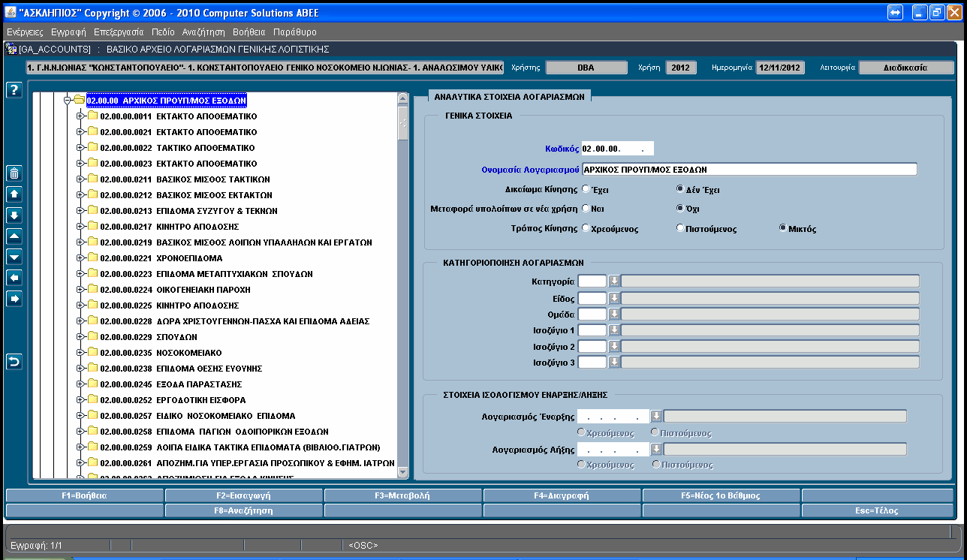The width and height of the screenshot is (967, 560).
Task: Click folder icon of 02.00.00.0229 ΣΠΟΥΔΩΝ
Action: (93, 337)
